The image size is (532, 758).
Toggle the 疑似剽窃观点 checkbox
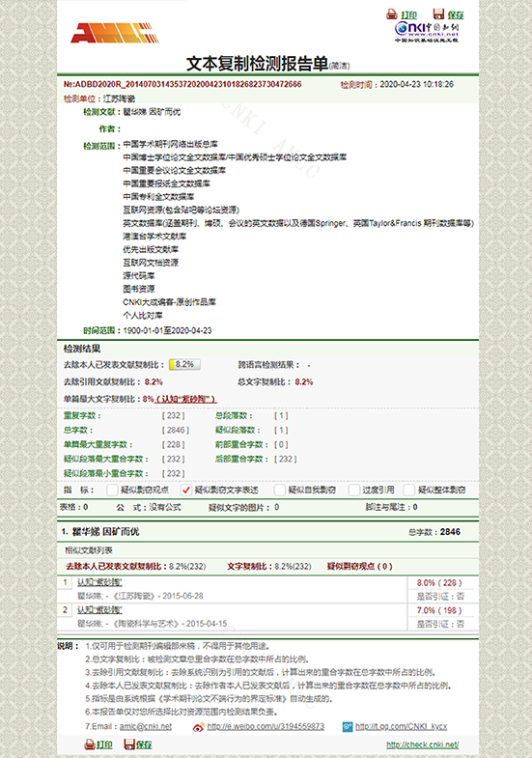112,491
